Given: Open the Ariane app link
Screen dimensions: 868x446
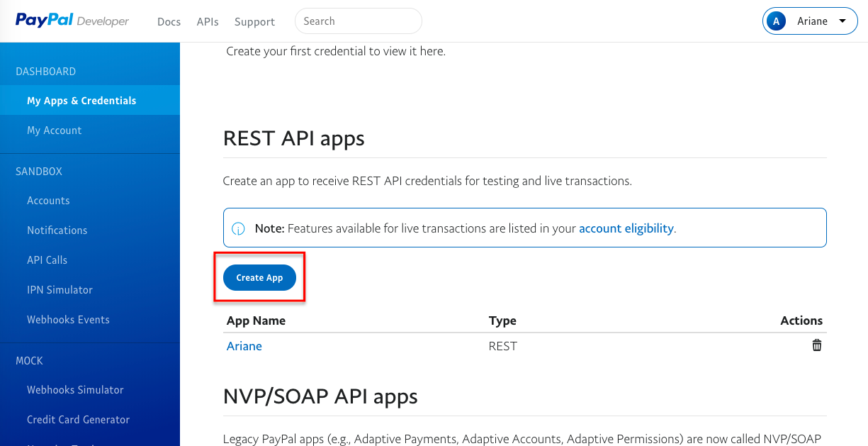Looking at the screenshot, I should tap(244, 346).
